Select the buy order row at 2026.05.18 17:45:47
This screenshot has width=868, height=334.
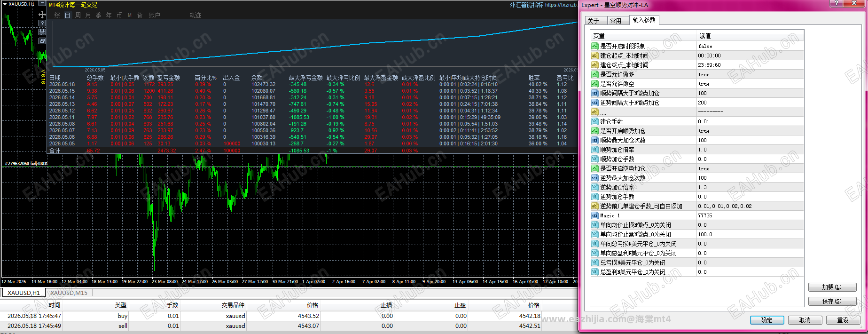289,316
